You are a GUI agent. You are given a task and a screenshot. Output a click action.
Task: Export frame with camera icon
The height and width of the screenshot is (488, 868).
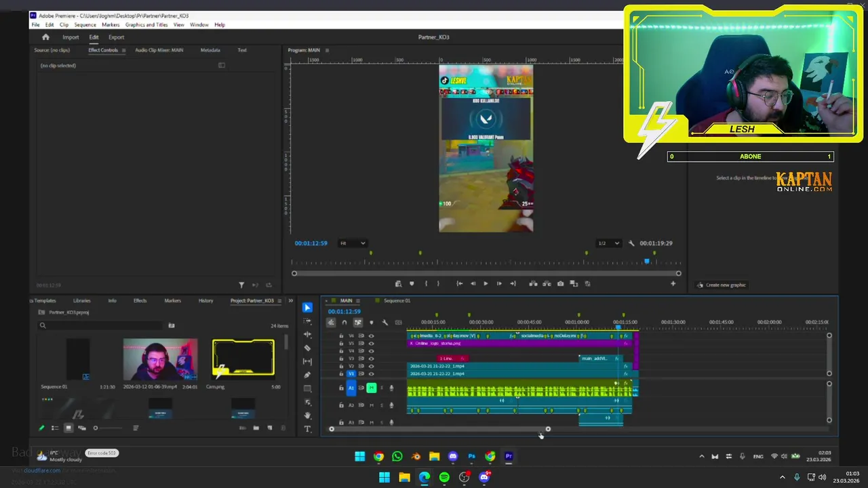pyautogui.click(x=560, y=284)
